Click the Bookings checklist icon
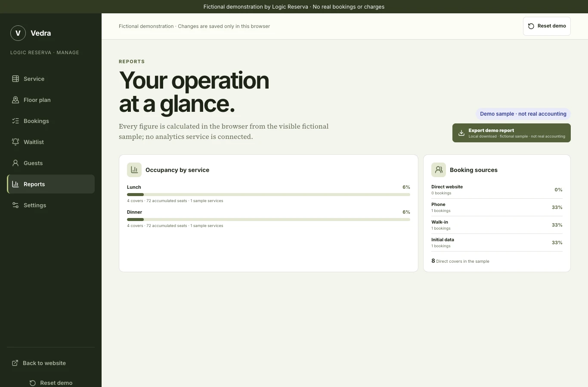 tap(15, 121)
